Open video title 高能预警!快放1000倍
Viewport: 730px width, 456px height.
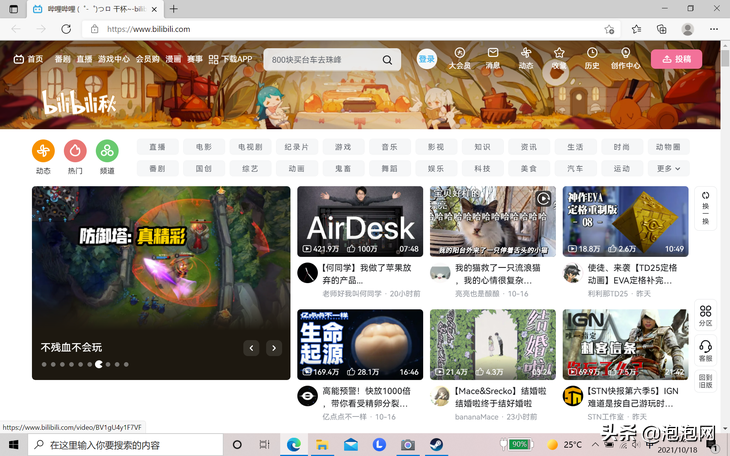(x=366, y=397)
